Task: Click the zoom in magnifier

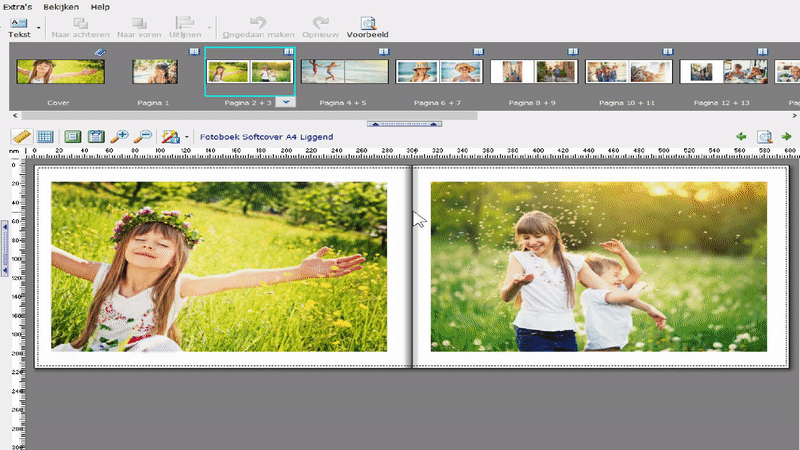Action: click(120, 137)
